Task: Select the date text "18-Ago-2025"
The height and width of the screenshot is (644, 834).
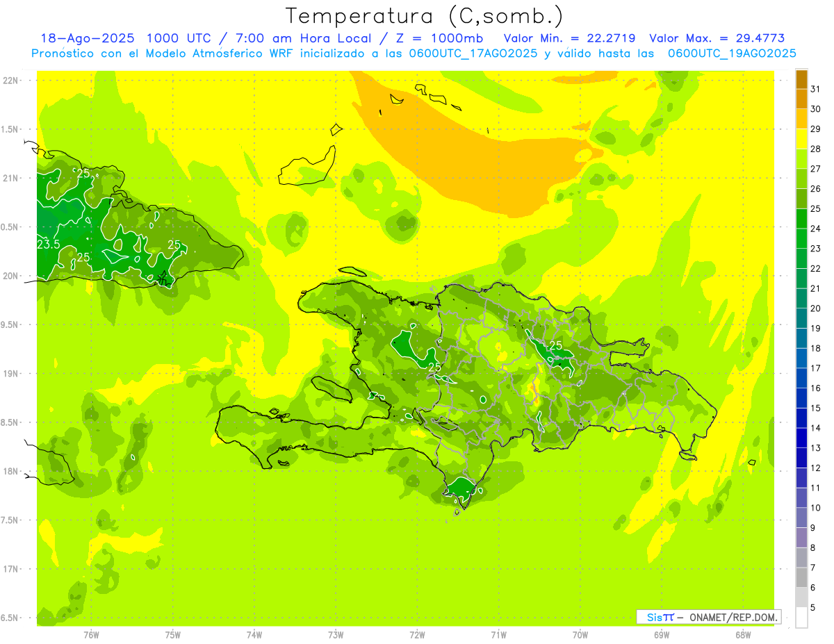Action: (x=87, y=38)
